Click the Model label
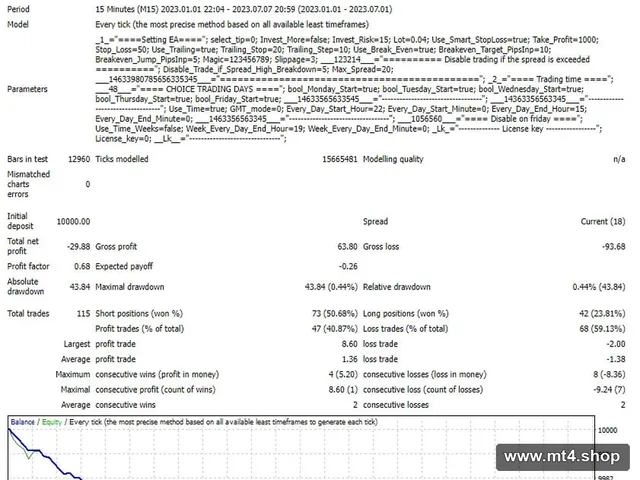The image size is (640, 480). pos(18,24)
